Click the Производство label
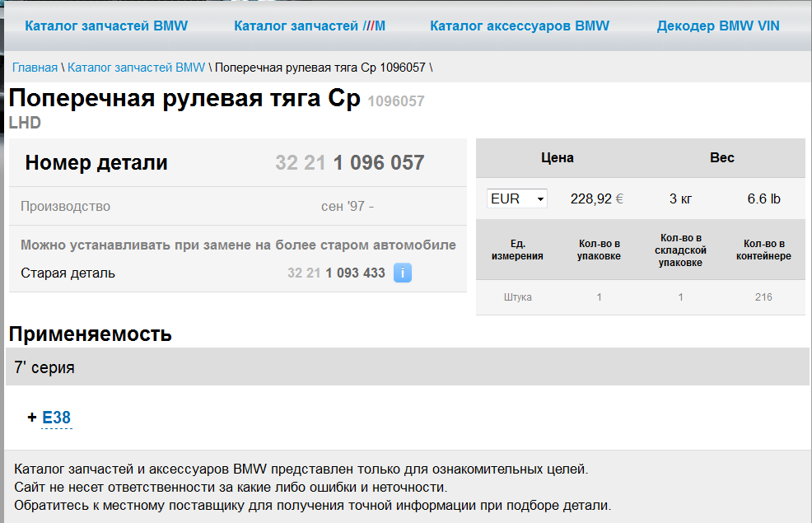The image size is (812, 523). pos(65,206)
